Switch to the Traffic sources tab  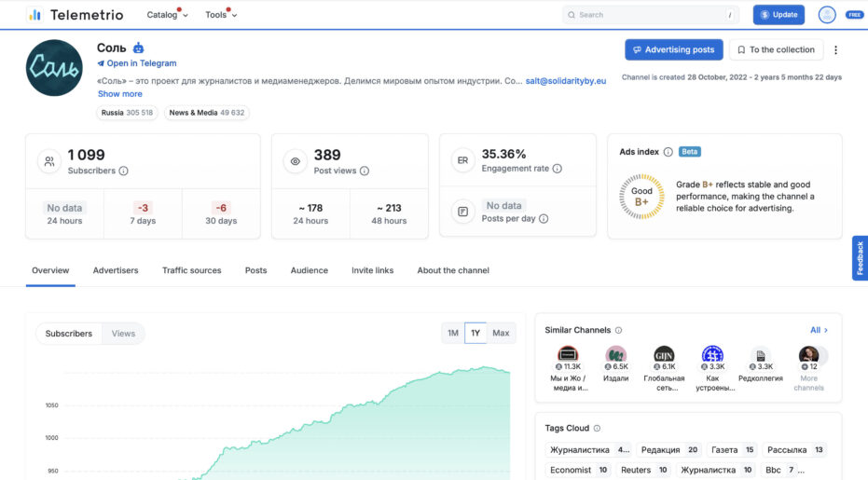(191, 270)
